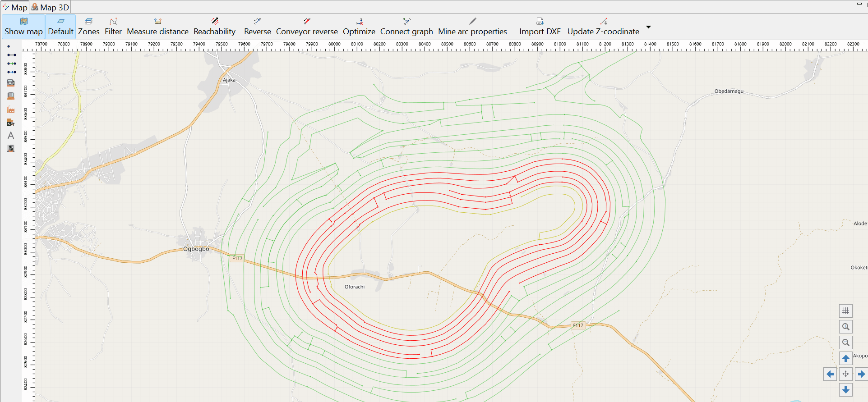This screenshot has height=402, width=868.
Task: Select the block storage placement tool
Action: pyautogui.click(x=11, y=148)
